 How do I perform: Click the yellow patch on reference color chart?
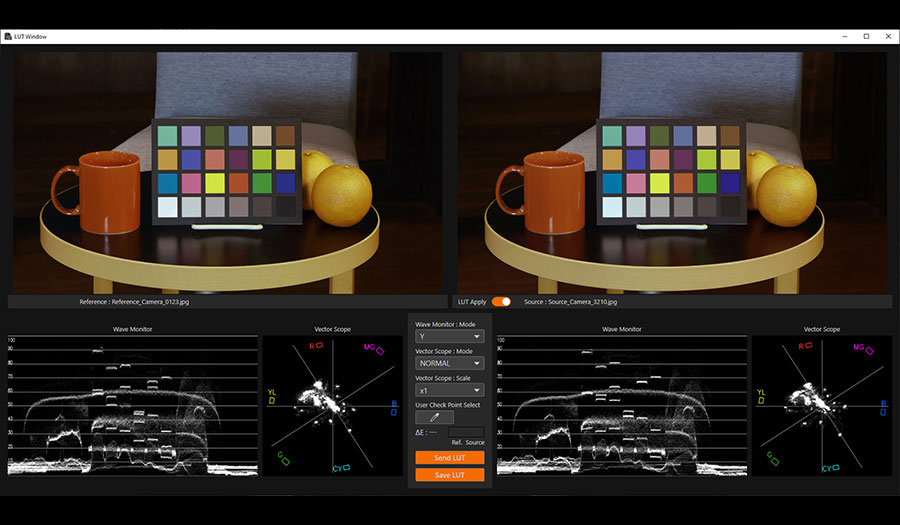215,183
